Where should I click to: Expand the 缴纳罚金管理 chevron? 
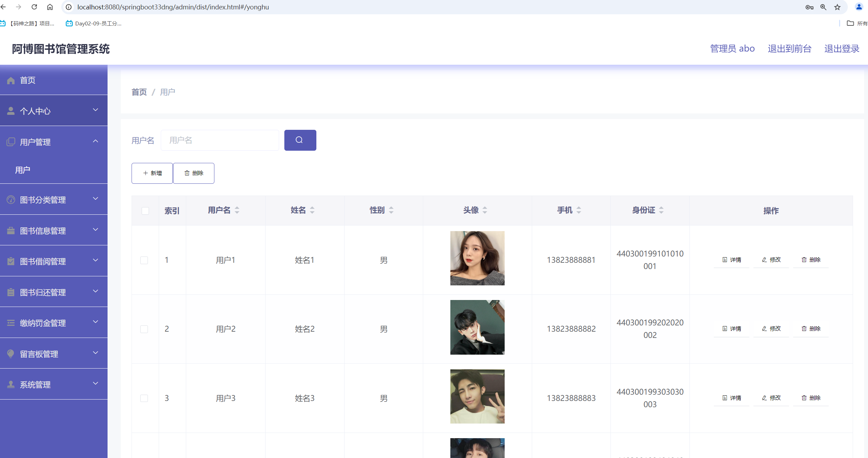coord(96,322)
